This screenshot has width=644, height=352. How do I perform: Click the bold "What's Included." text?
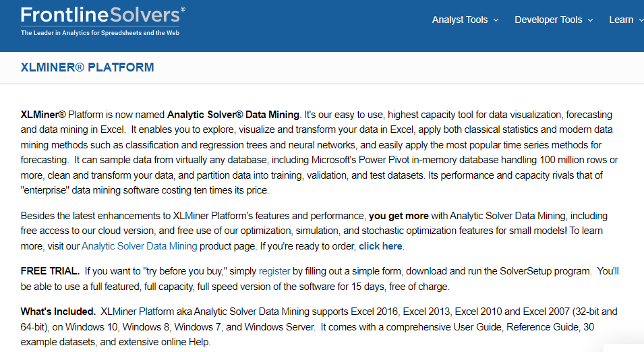[x=58, y=312]
